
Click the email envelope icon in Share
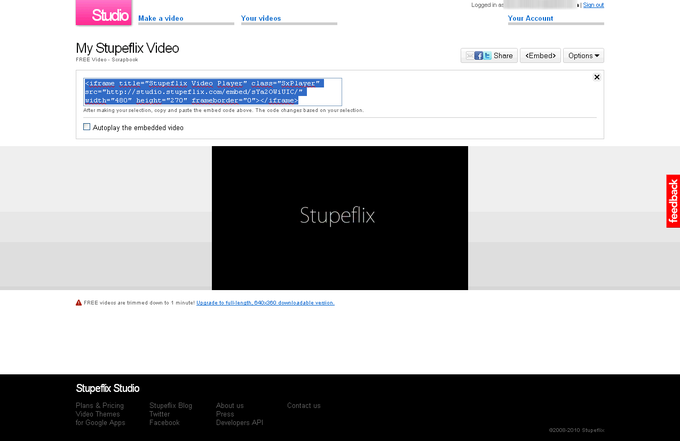469,56
